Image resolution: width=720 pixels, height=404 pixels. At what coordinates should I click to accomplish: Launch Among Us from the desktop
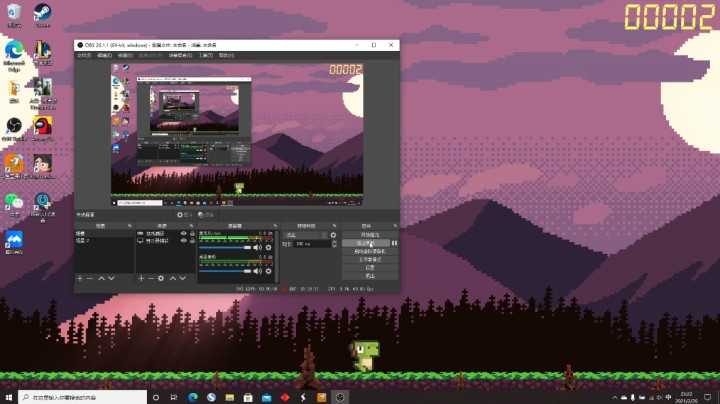pos(42,129)
